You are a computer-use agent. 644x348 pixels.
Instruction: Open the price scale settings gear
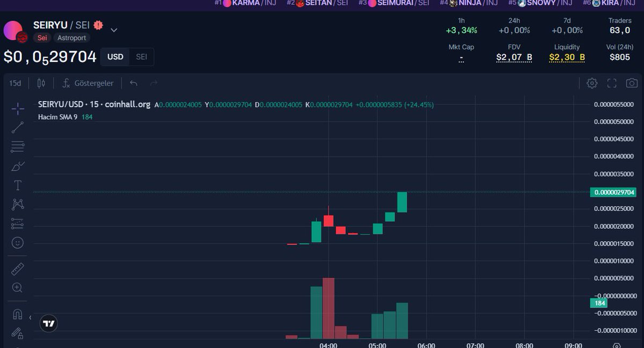pyautogui.click(x=617, y=346)
